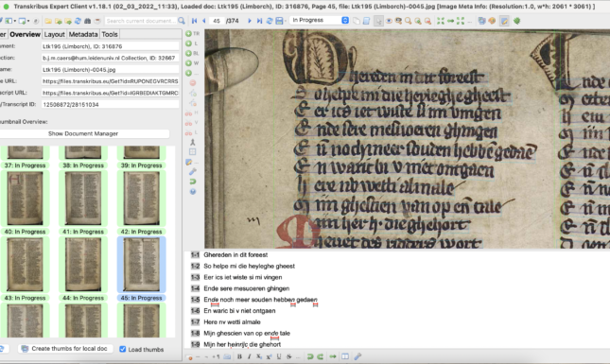The height and width of the screenshot is (364, 610).
Task: Toggle the selection arrow mode in canvas toolbar
Action: point(378,21)
